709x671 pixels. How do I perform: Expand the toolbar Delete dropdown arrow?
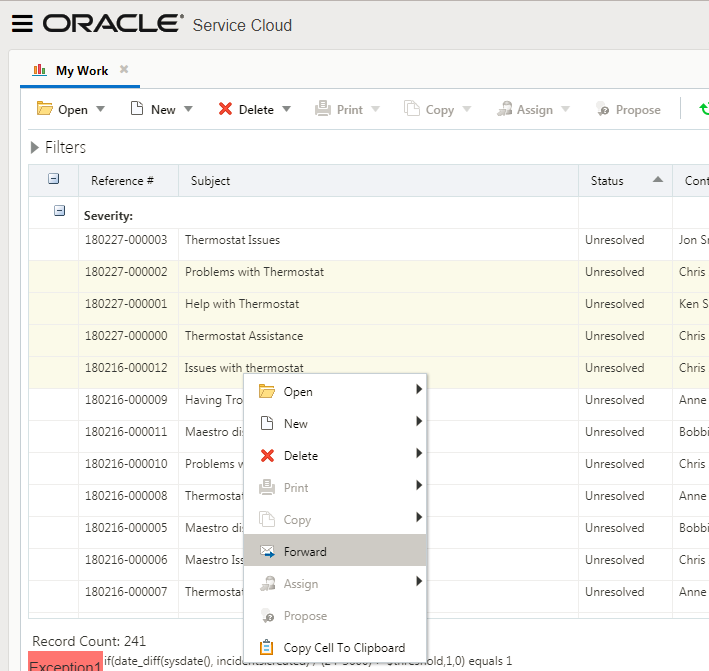(286, 110)
